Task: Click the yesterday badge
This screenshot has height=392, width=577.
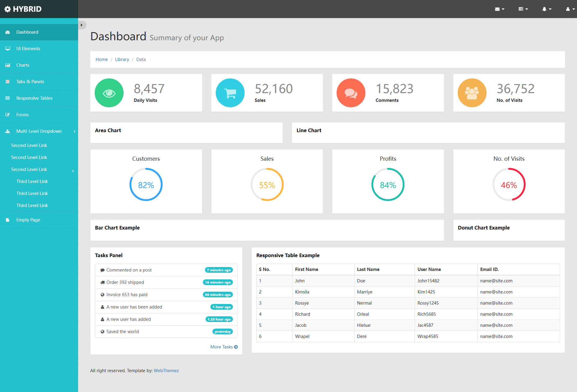Action: [x=223, y=332]
